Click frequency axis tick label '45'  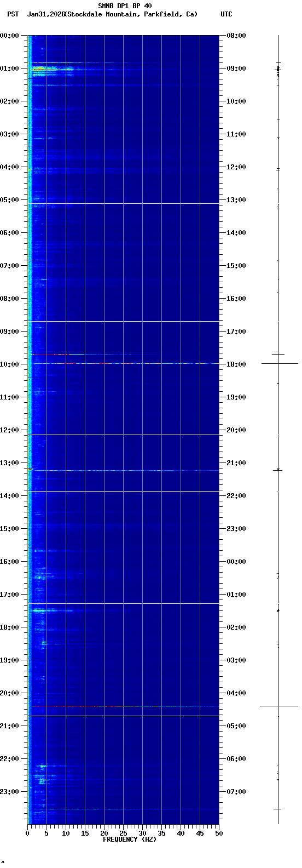[x=200, y=833]
